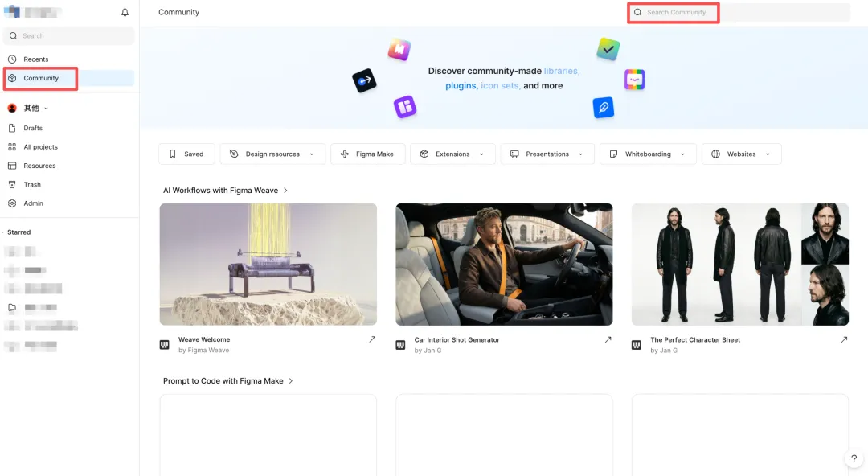
Task: Open the Car Interior Shot Generator thumbnail
Action: (504, 265)
